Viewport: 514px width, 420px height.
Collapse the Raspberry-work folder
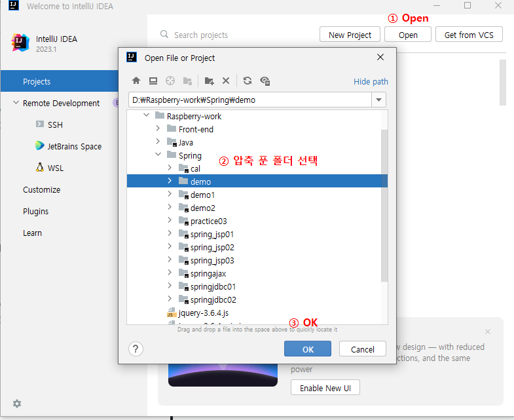146,115
